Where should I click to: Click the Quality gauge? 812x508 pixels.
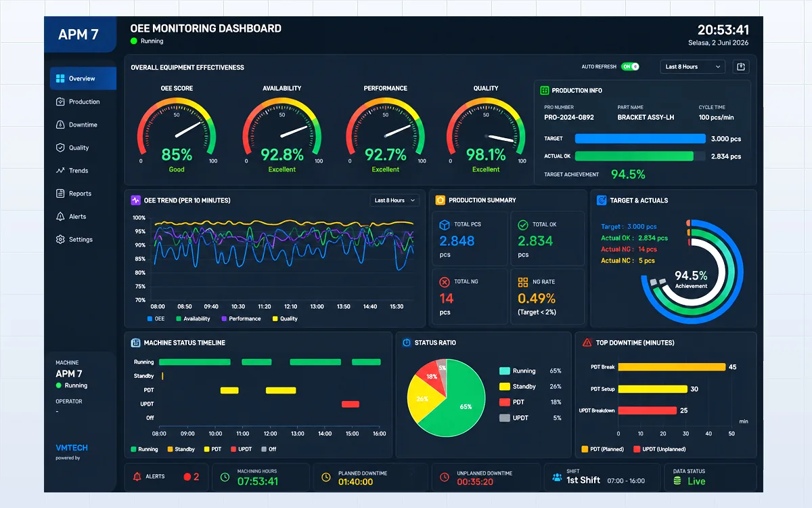tap(486, 132)
